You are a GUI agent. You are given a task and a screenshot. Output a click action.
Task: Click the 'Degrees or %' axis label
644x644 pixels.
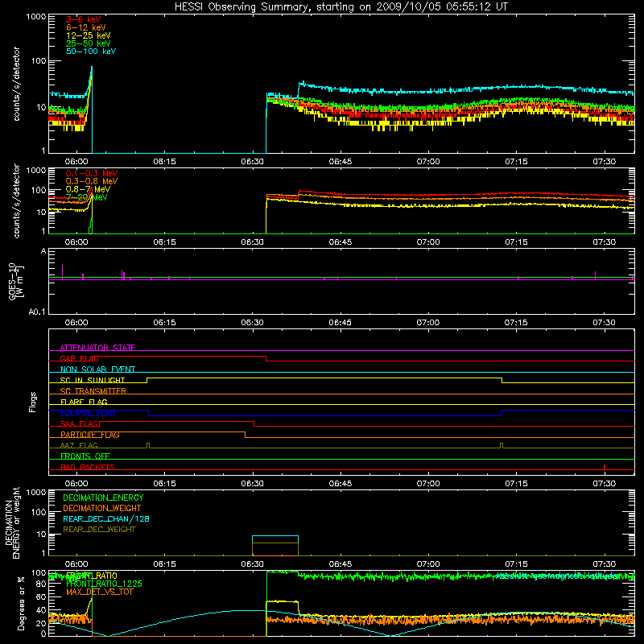coord(21,603)
